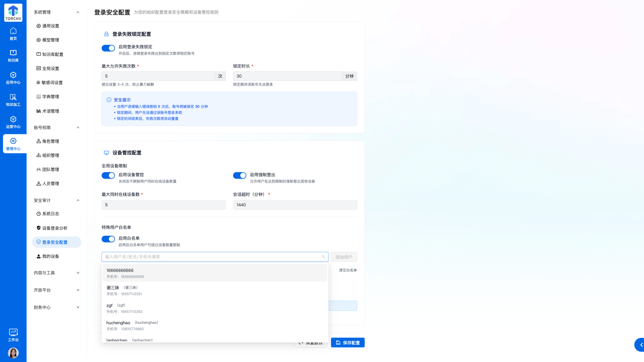The width and height of the screenshot is (644, 362).
Task: Expand the 内容与工具 menu section
Action: coord(56,273)
